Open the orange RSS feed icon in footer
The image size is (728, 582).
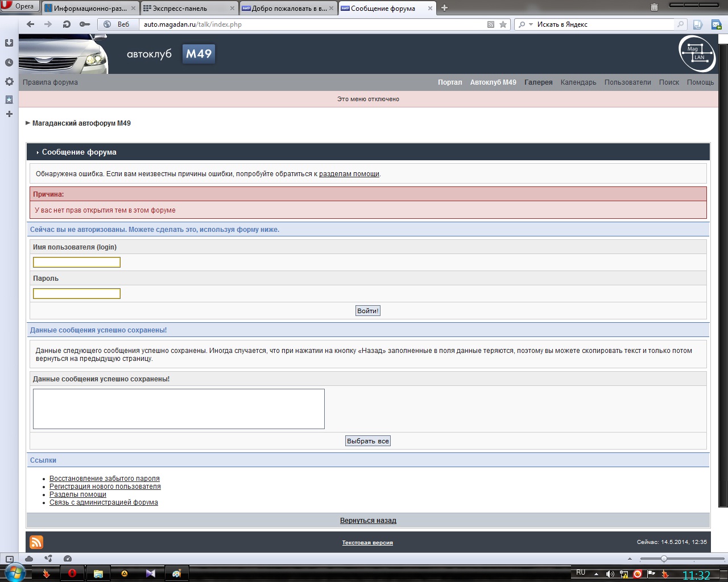pos(36,542)
